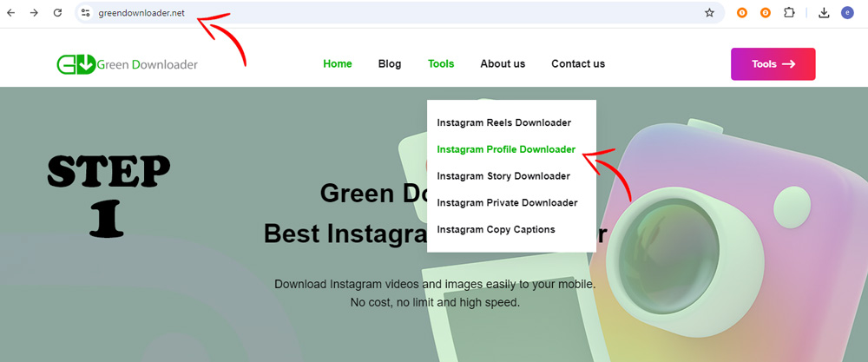The width and height of the screenshot is (868, 362).
Task: Select Instagram Profile Downloader
Action: (x=506, y=149)
